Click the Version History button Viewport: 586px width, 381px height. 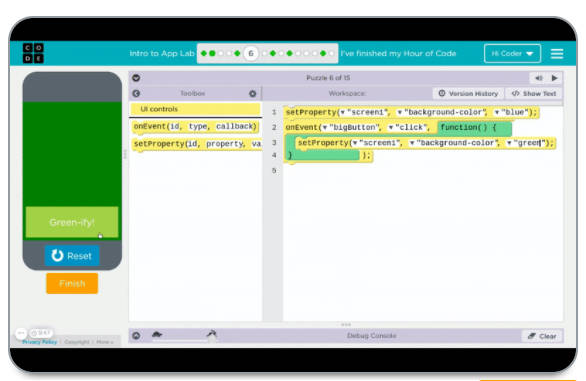[x=468, y=93]
